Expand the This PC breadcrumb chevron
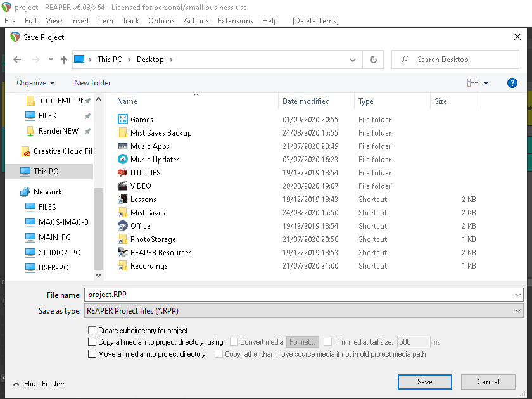532x399 pixels. tap(129, 60)
